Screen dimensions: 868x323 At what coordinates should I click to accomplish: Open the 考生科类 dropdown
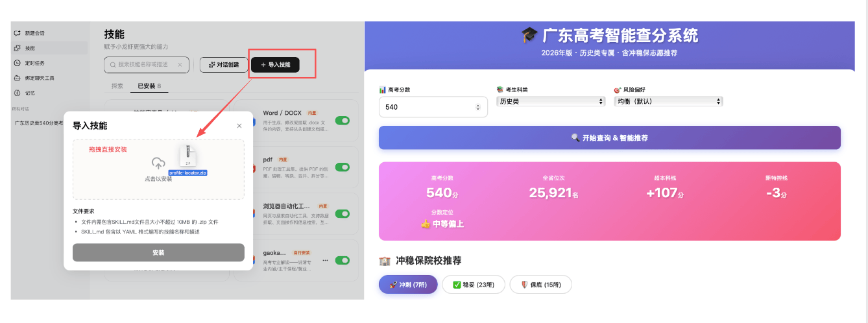550,101
